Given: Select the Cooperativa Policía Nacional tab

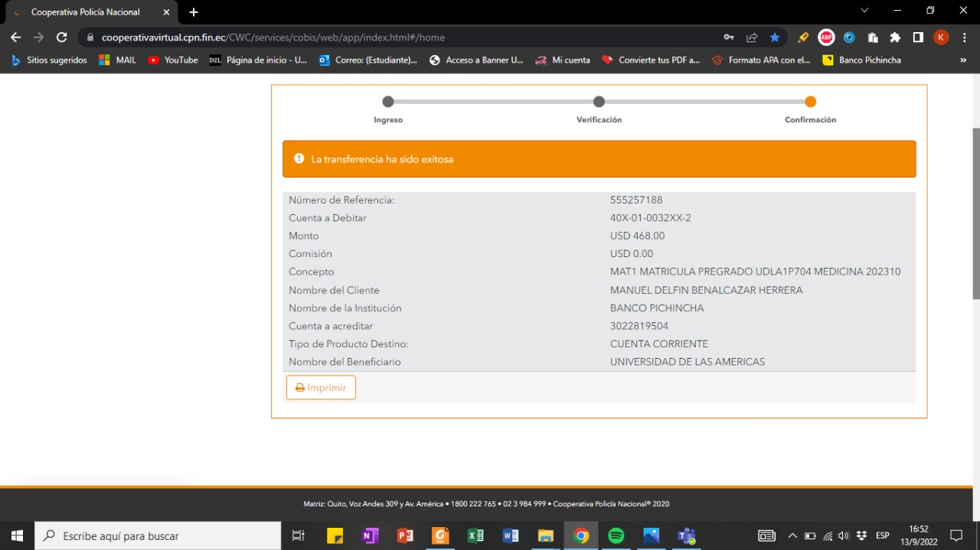Looking at the screenshot, I should (x=85, y=12).
